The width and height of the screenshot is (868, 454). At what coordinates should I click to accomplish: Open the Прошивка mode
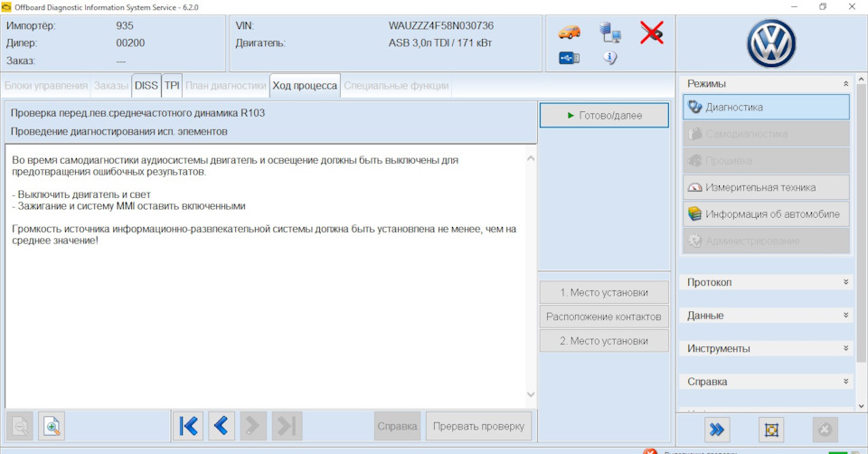[x=766, y=161]
